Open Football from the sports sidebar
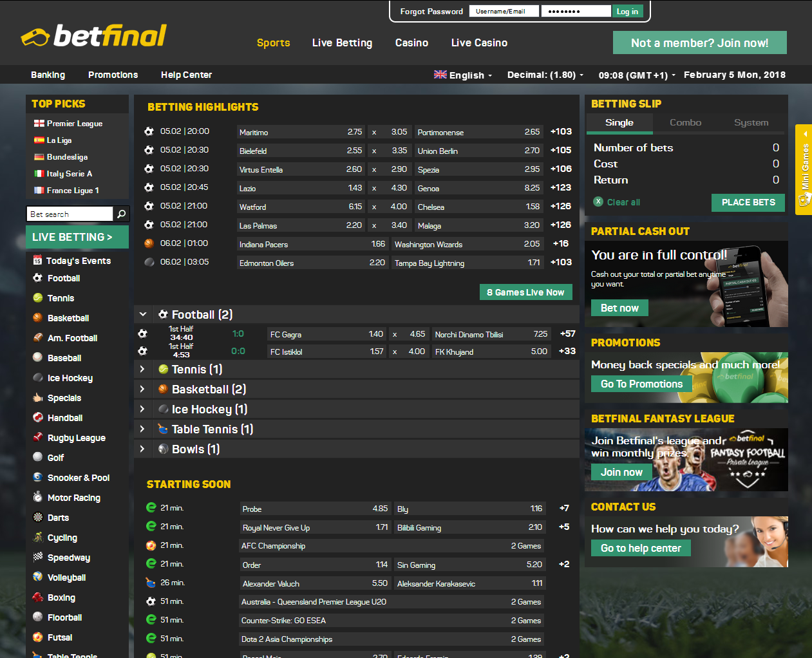This screenshot has width=812, height=658. 63,278
